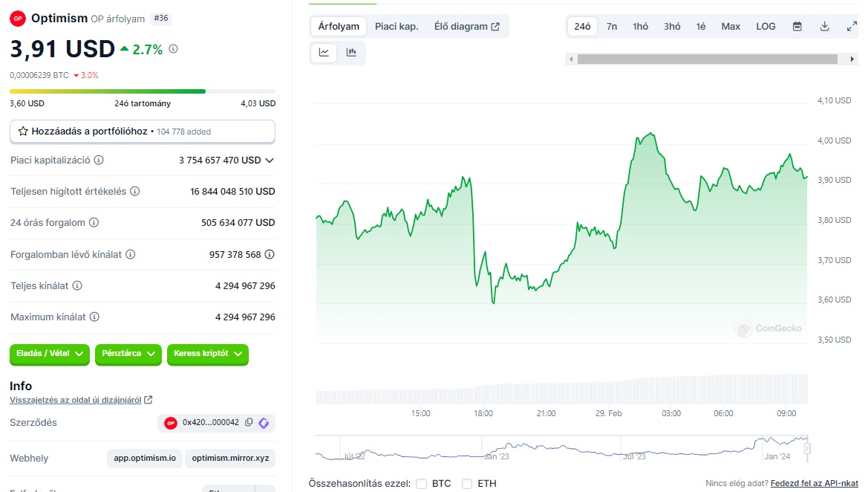Click the horizontal timeframe scrollbar thumb
This screenshot has width=868, height=492.
click(708, 59)
